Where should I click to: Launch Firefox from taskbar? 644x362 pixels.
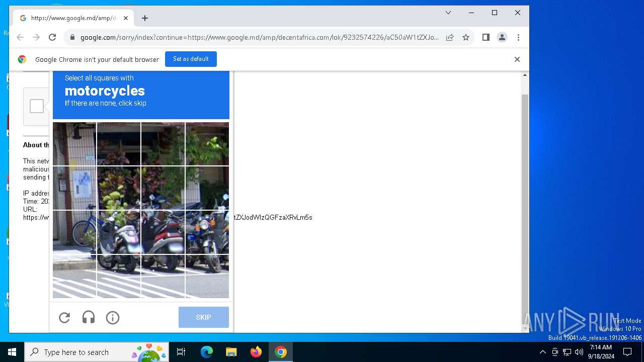(x=256, y=352)
